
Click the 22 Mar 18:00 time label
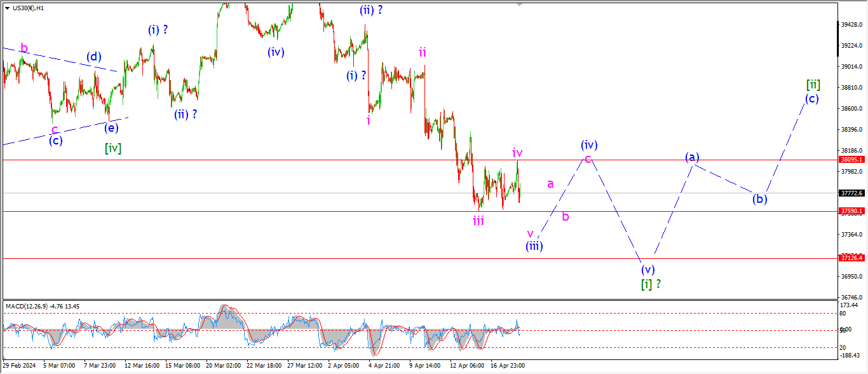coord(264,366)
